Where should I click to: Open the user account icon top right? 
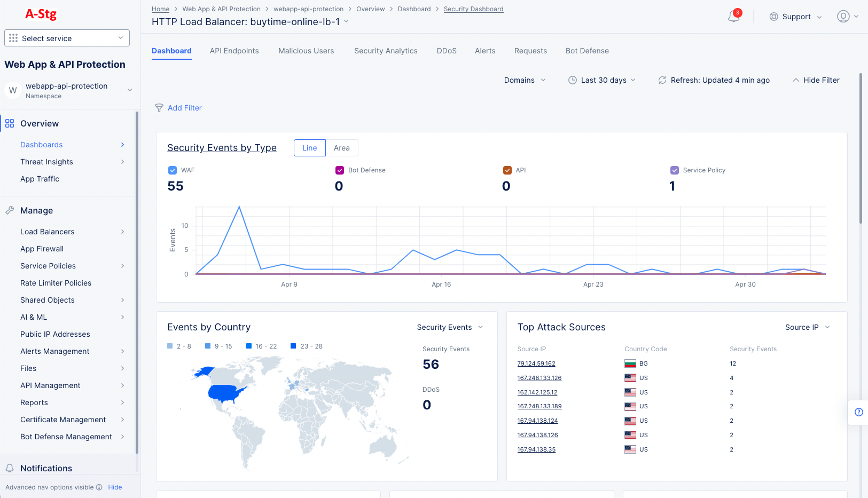[x=843, y=17]
